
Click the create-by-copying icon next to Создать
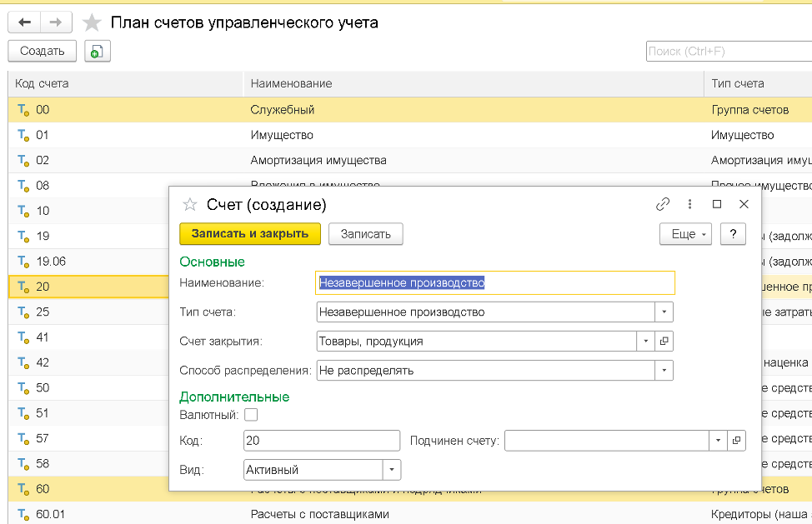[97, 52]
